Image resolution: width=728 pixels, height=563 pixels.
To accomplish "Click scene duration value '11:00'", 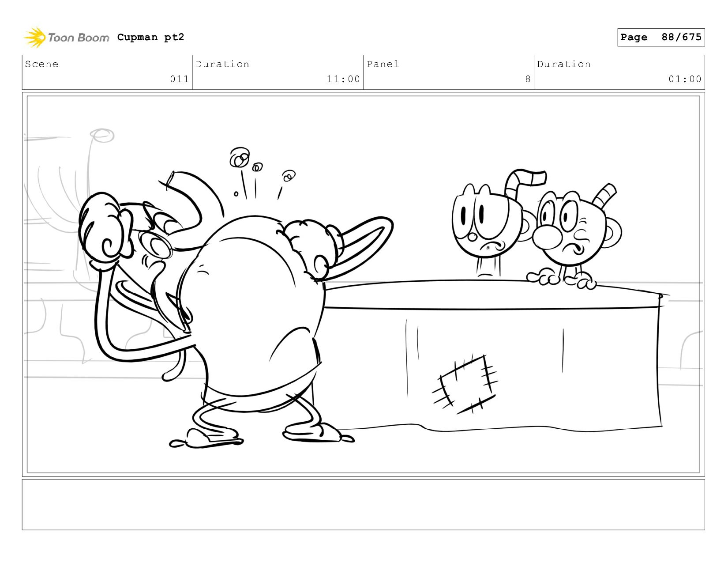I will [343, 79].
